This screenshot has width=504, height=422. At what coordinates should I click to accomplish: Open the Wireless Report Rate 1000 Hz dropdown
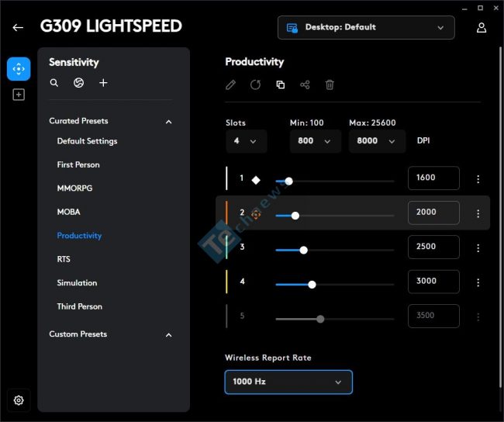click(288, 382)
